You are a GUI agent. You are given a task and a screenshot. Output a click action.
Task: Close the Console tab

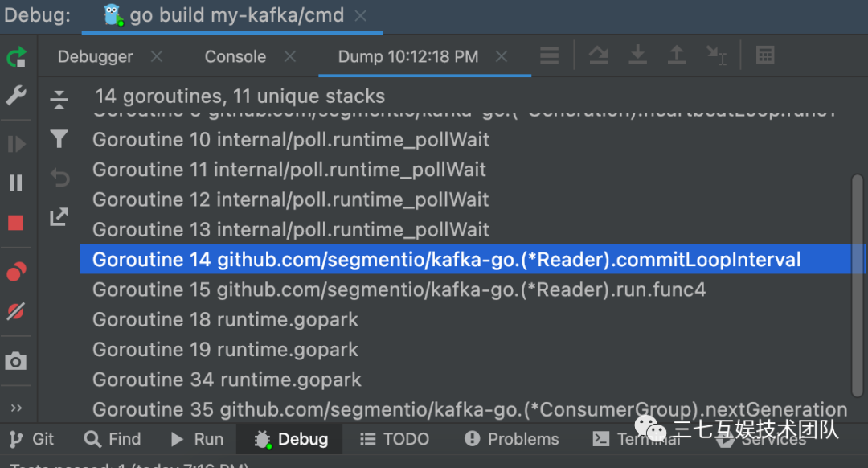pos(290,56)
